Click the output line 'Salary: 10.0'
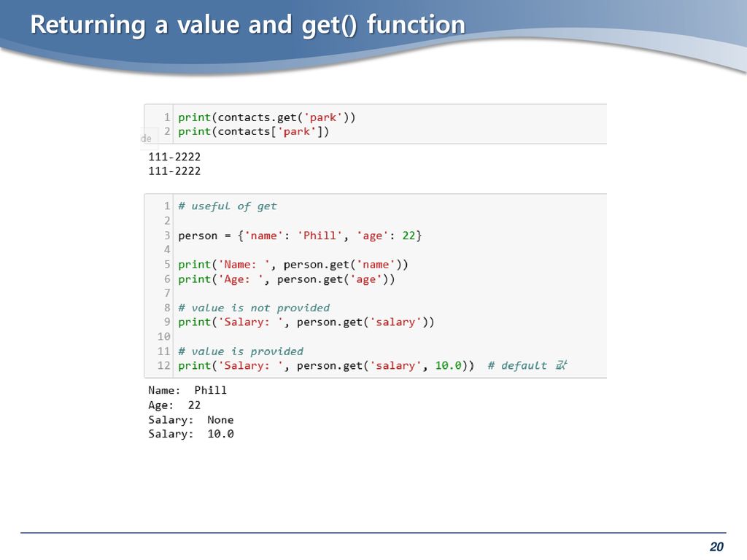Screen dimensions: 747x560 (x=190, y=434)
